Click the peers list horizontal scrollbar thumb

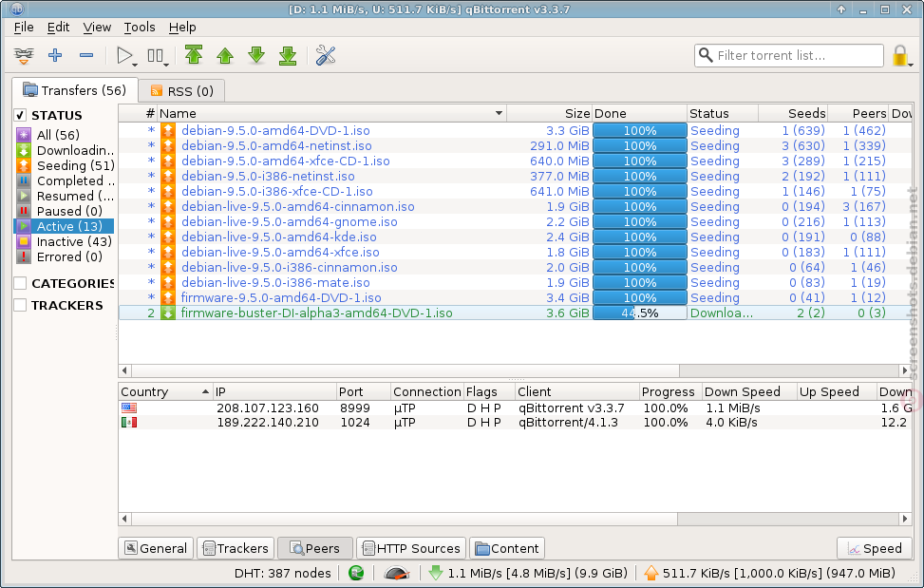coord(405,519)
